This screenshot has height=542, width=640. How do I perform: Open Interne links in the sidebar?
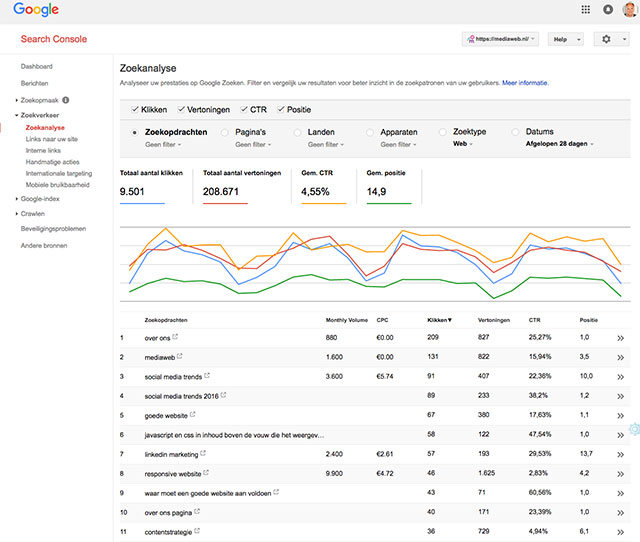(43, 151)
